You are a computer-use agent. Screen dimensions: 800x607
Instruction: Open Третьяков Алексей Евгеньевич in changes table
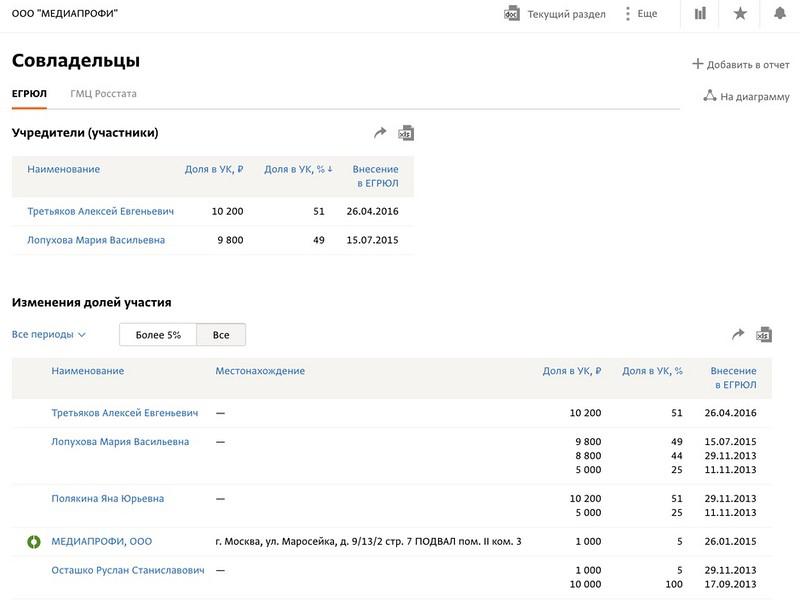pos(124,413)
